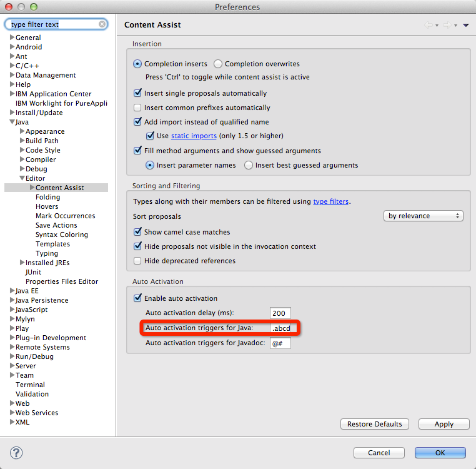The height and width of the screenshot is (469, 476).
Task: Enable Insert common prefixes automatically
Action: point(138,108)
